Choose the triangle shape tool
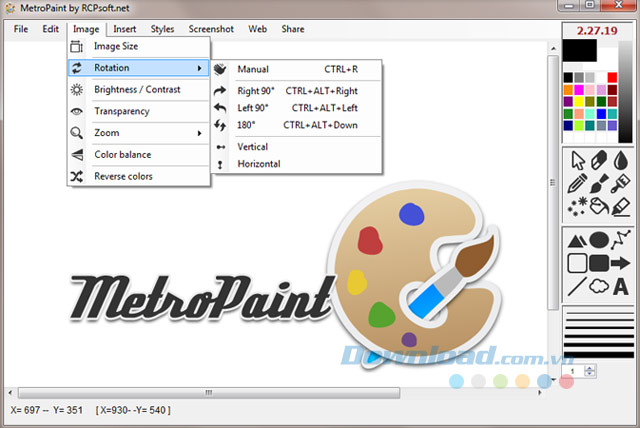This screenshot has height=428, width=640. coord(577,241)
